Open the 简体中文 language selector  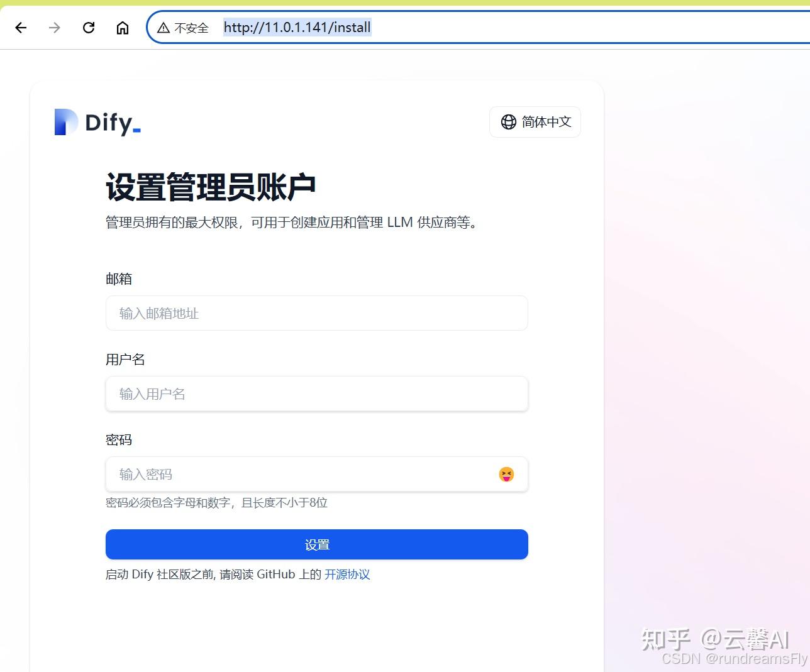(x=535, y=122)
